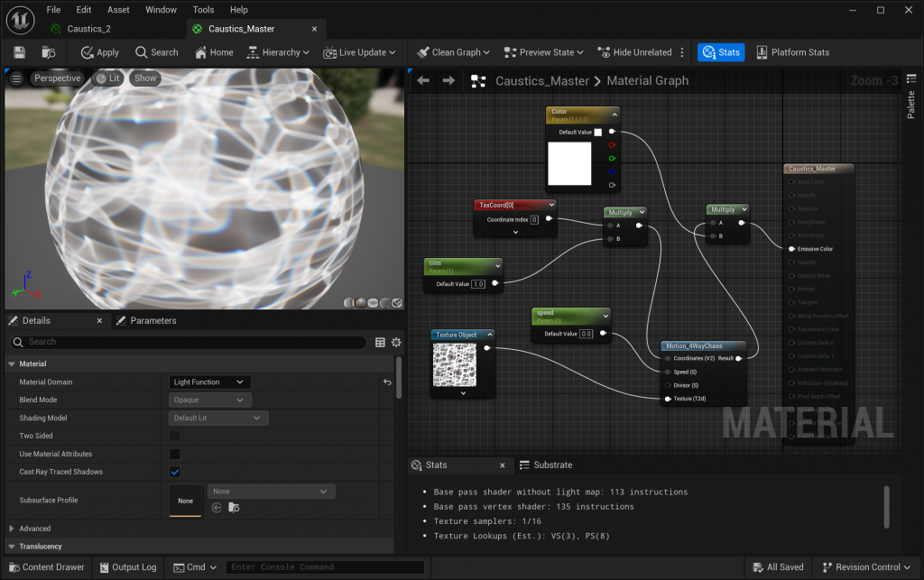
Task: Open the Material Domain dropdown
Action: [209, 382]
